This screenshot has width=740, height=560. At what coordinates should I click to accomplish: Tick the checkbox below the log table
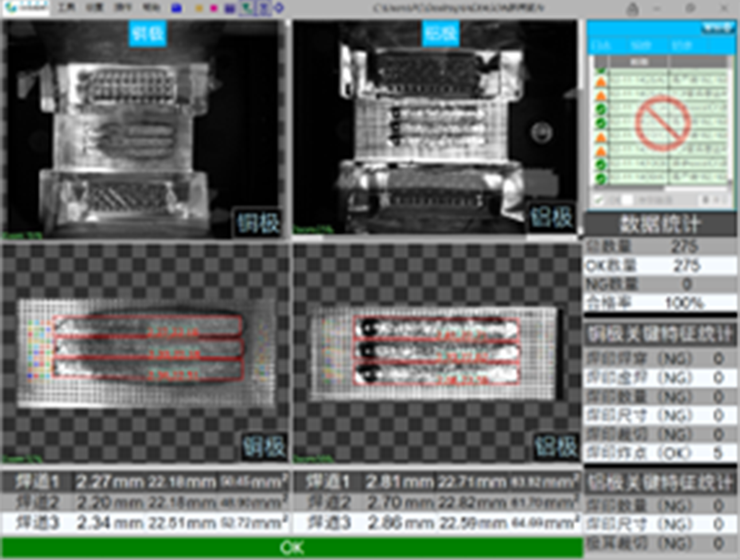[599, 200]
